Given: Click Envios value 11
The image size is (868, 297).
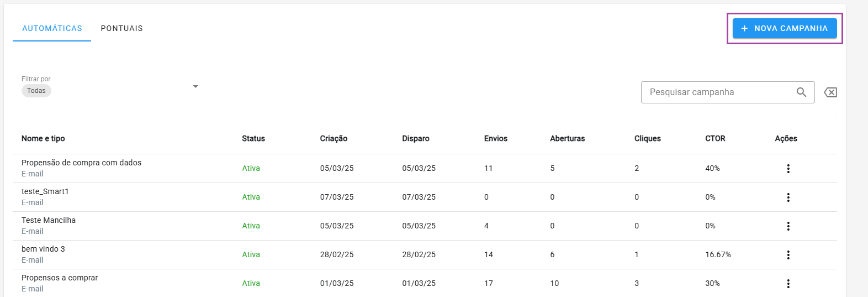Looking at the screenshot, I should point(488,168).
